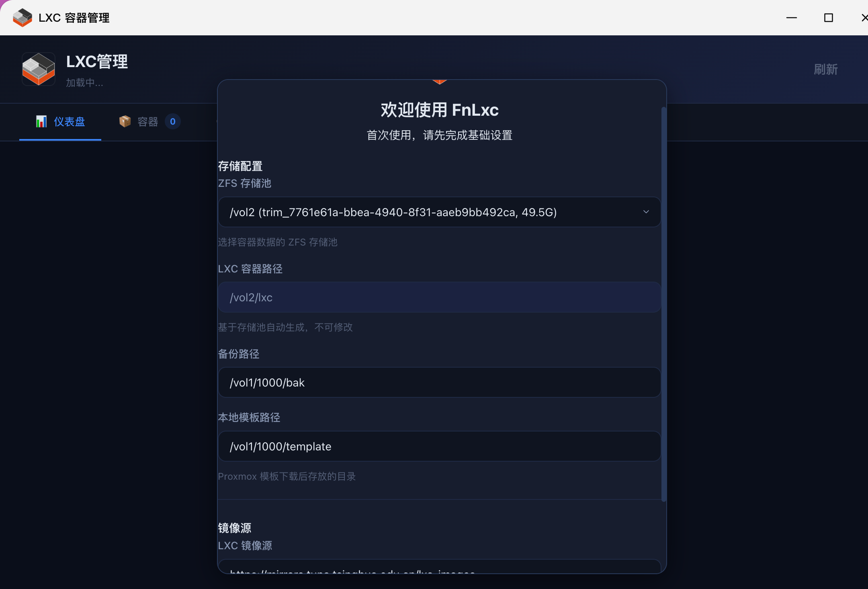Click the 欢迎使用 FnLxc heading
Image resolution: width=868 pixels, height=589 pixels.
click(x=440, y=110)
